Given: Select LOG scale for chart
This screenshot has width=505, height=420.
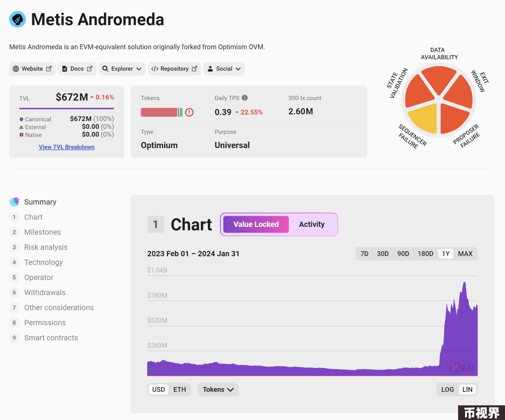Looking at the screenshot, I should [x=448, y=390].
